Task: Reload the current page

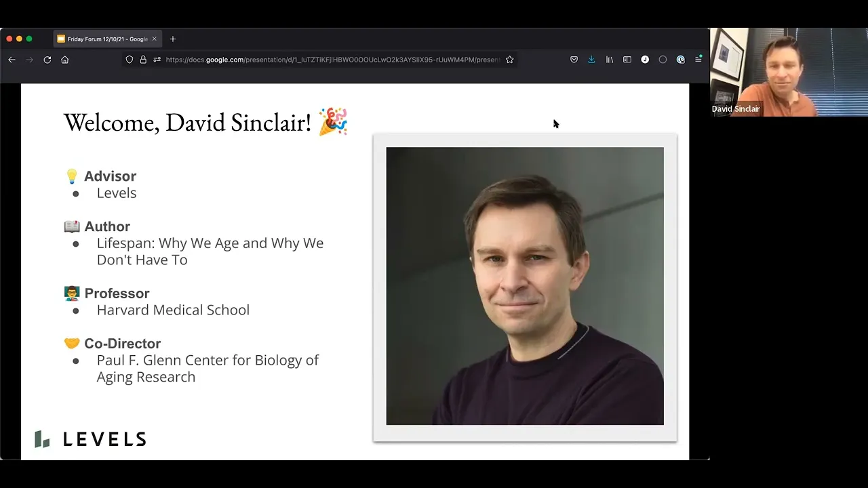Action: coord(47,60)
